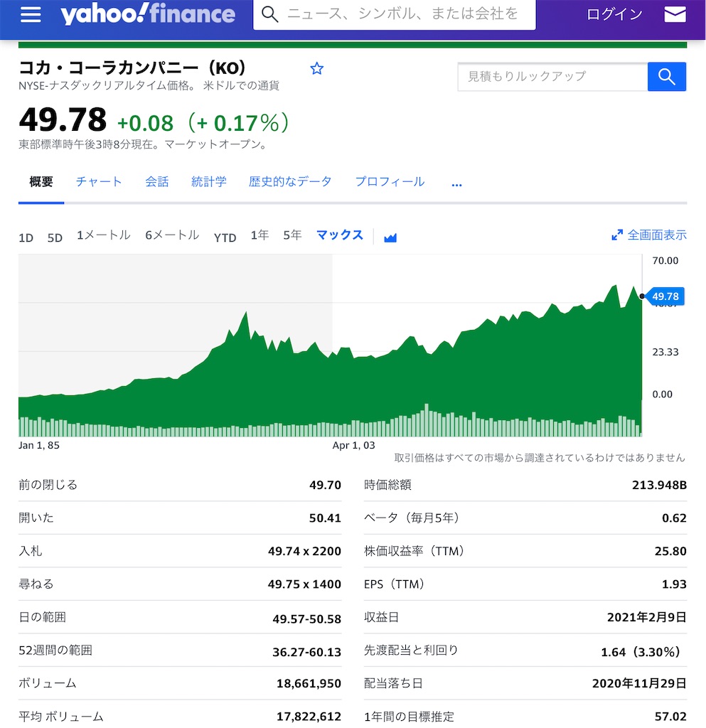Click the 入札 value 49.74 x 2200
This screenshot has width=706, height=728.
tap(304, 551)
